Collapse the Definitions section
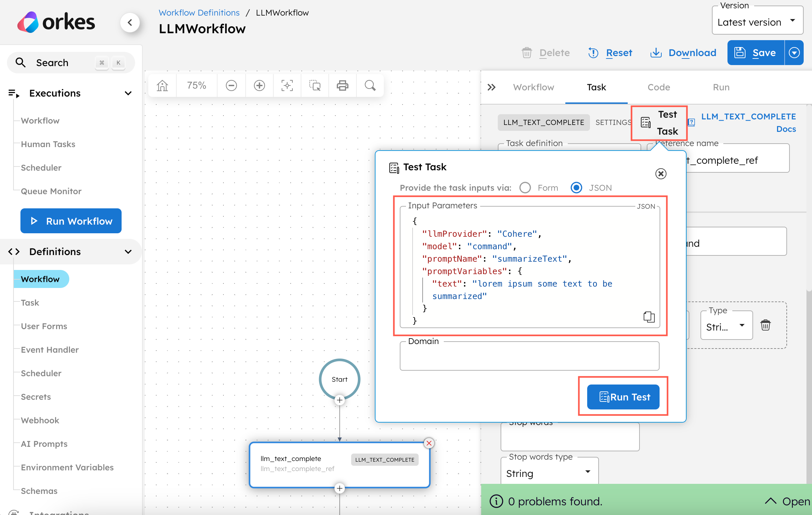The width and height of the screenshot is (812, 515). point(128,252)
